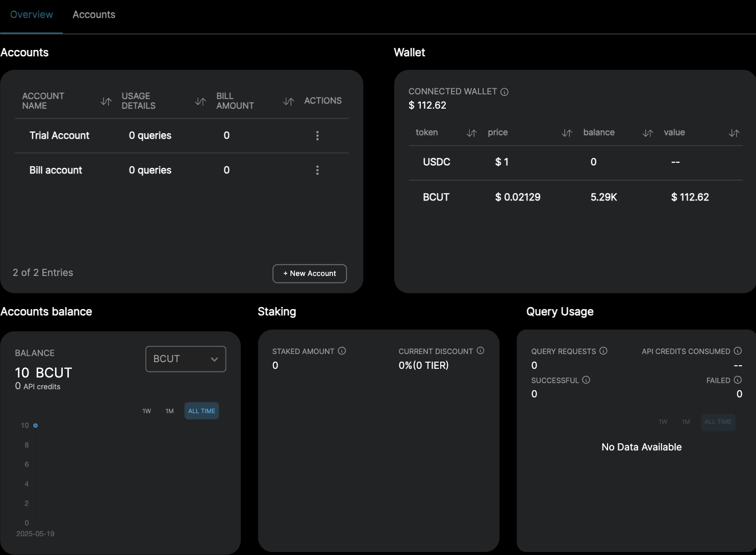The height and width of the screenshot is (555, 756).
Task: Sort the table by Account Name
Action: [106, 101]
